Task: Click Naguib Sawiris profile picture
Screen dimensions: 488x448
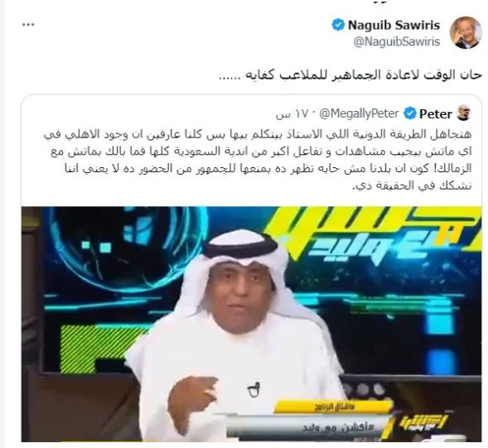Action: tap(466, 32)
